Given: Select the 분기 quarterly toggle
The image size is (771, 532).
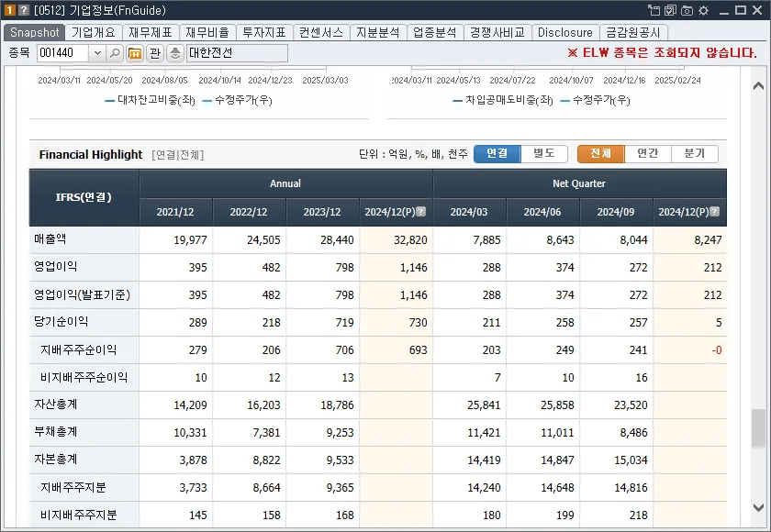Looking at the screenshot, I should [694, 154].
